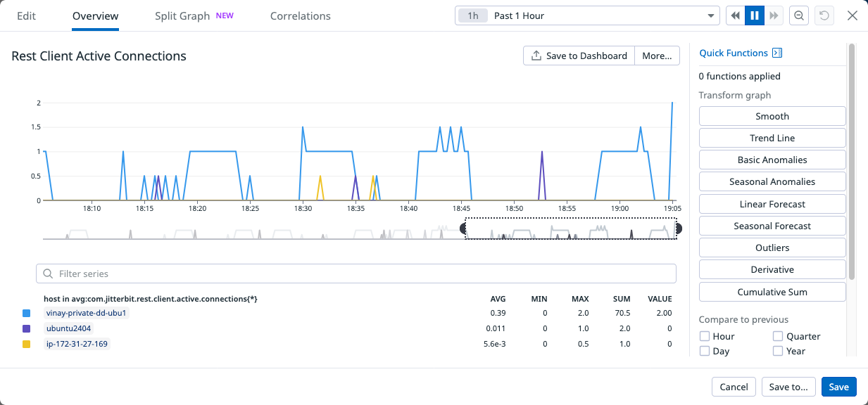Screen dimensions: 868x405
Task: Check the Day comparison box
Action: [705, 351]
